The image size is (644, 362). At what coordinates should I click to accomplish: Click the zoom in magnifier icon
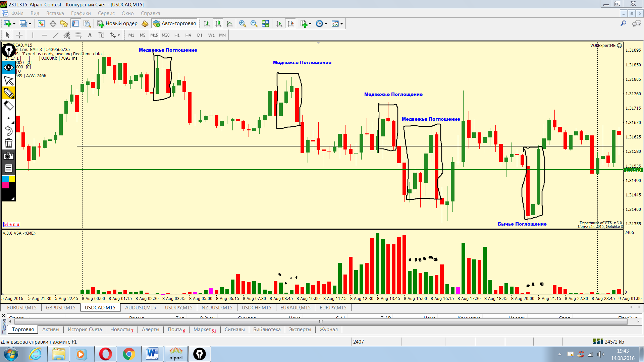(243, 23)
